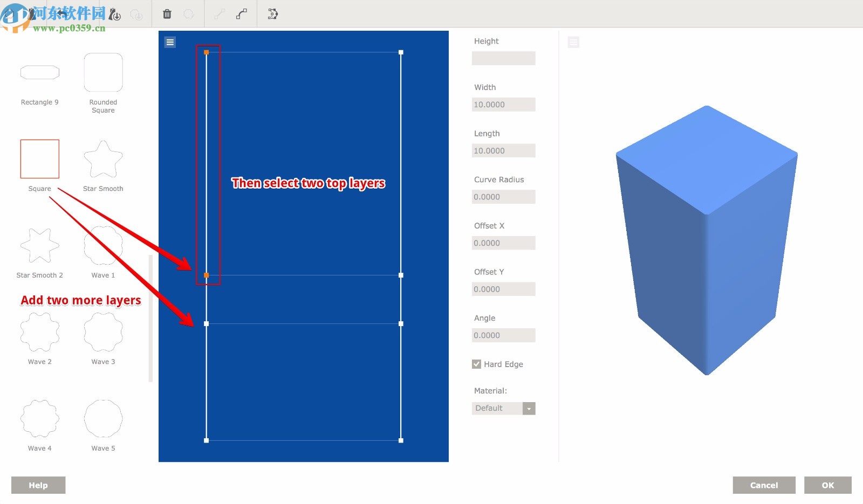Select the Star Smooth shape preset
The height and width of the screenshot is (504, 863).
[102, 159]
